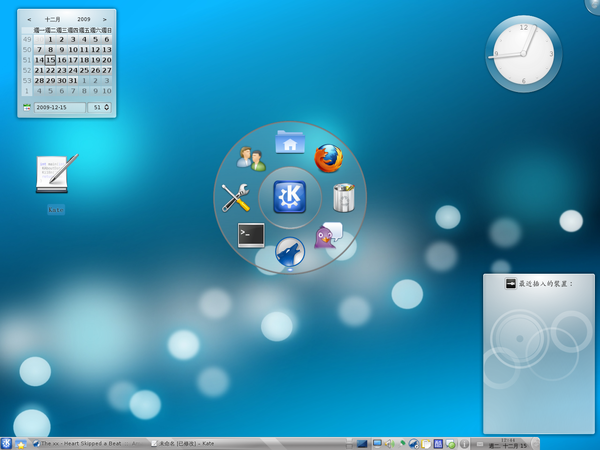
Task: Launch Pidgin purple bird chat icon
Action: 328,235
